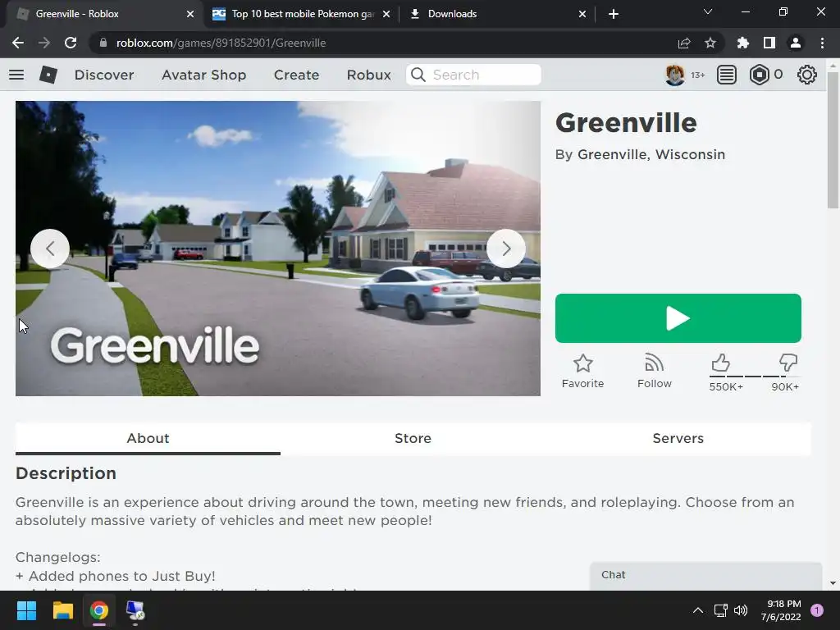Click the like/dislike ratio bar
Viewport: 840px width, 630px height.
pos(755,377)
